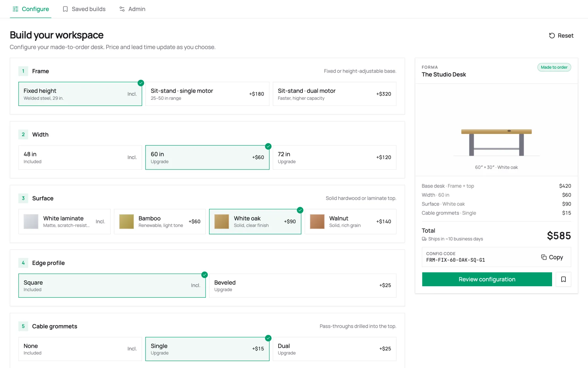Switch to Saved builds tab
Screen dimensions: 588x368
coord(84,9)
